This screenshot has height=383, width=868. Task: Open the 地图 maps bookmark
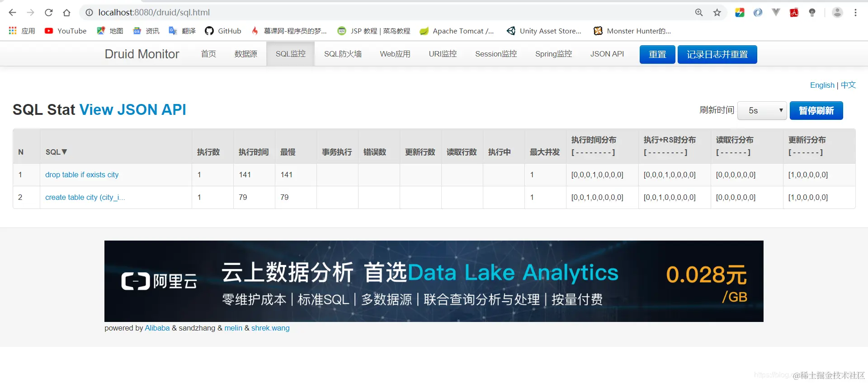coord(110,31)
